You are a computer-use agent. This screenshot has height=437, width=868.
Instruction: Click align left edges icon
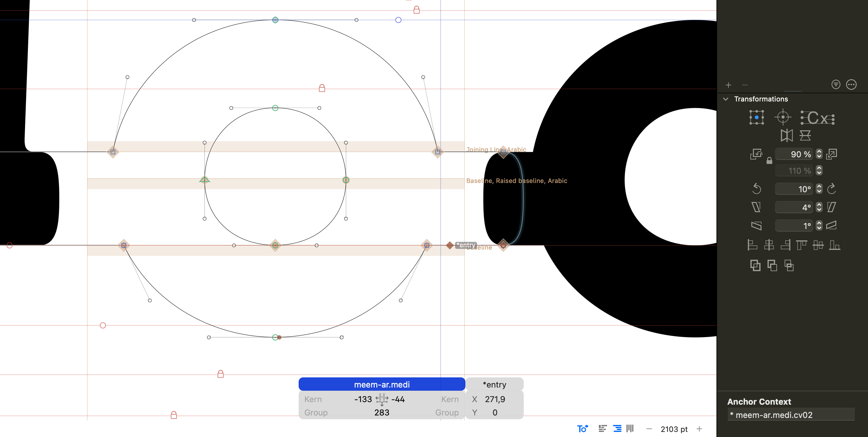point(752,245)
